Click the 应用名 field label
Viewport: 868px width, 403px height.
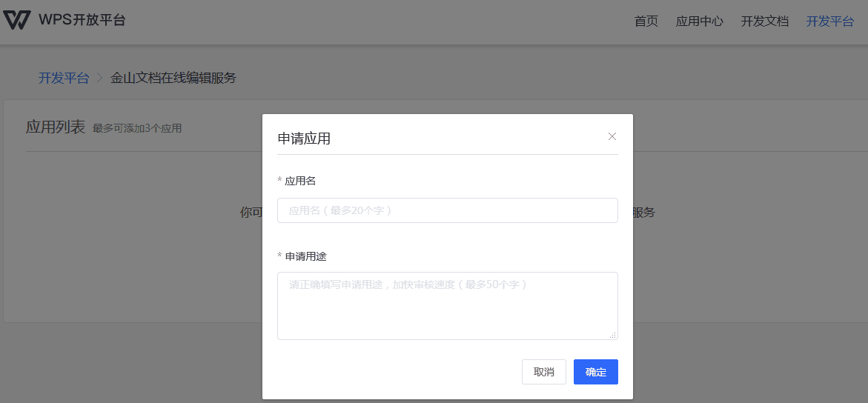click(300, 181)
